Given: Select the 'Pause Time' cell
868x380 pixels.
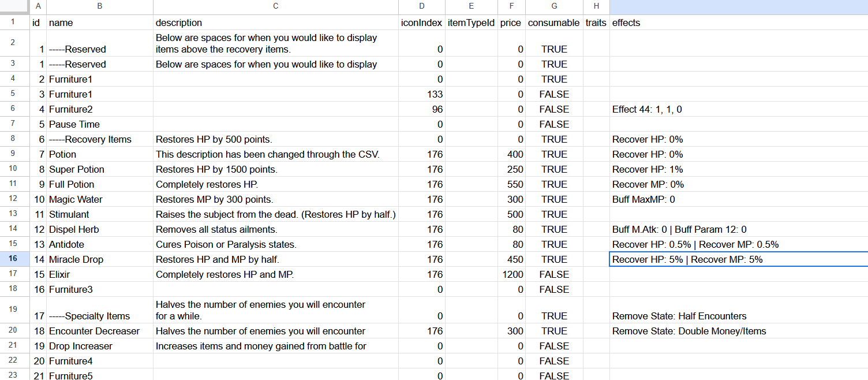Looking at the screenshot, I should [100, 124].
